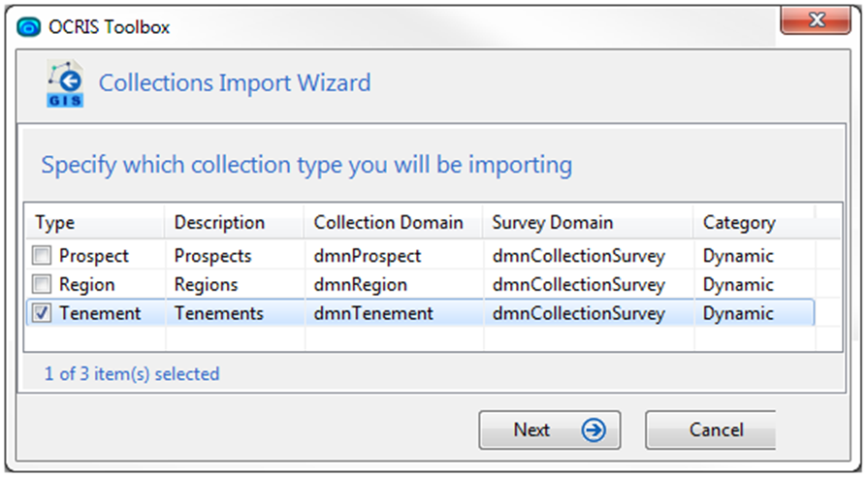Select the dmnTenement cell in Tenement row

coord(373,313)
